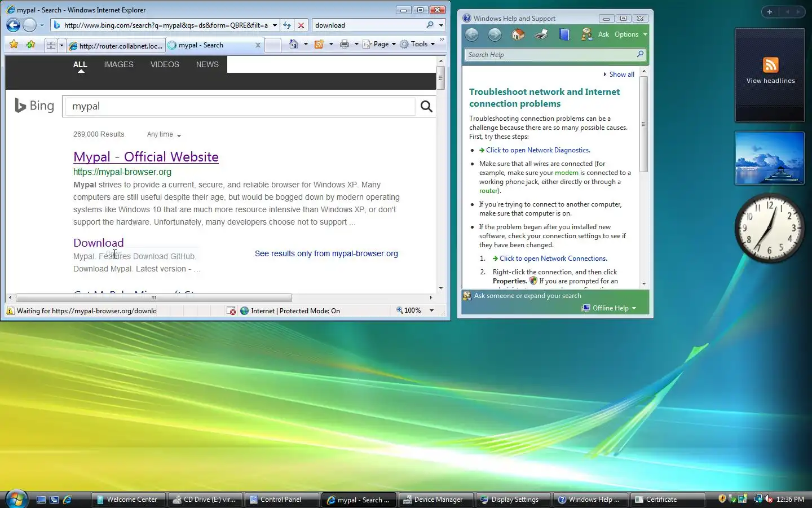Image resolution: width=812 pixels, height=508 pixels.
Task: Click the IE horizontal scrollbar thumb
Action: click(153, 297)
